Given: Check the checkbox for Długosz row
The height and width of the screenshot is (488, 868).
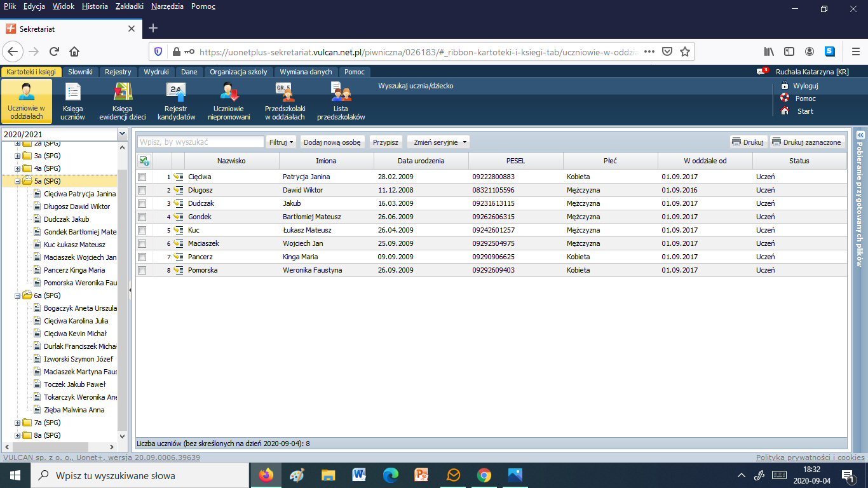Looking at the screenshot, I should [142, 190].
